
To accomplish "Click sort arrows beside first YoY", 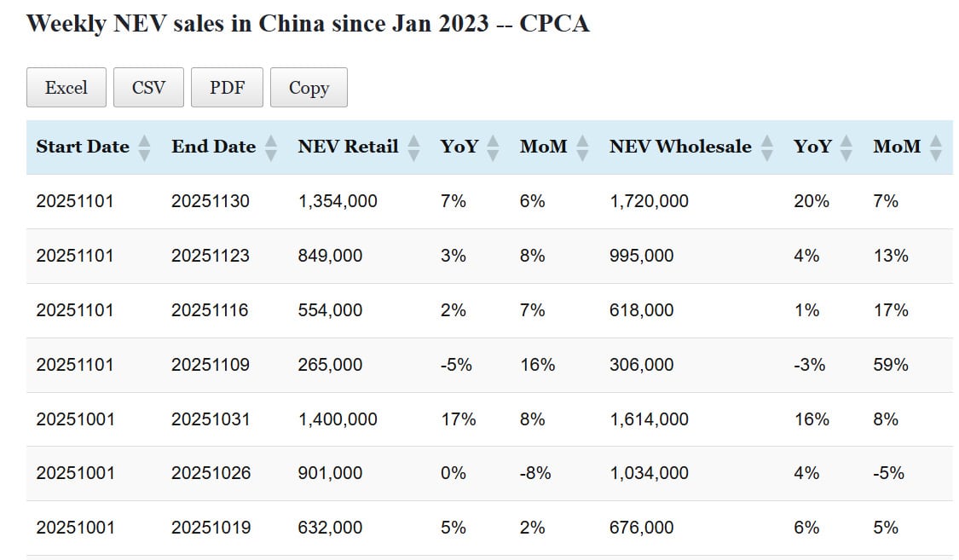I will click(x=493, y=147).
